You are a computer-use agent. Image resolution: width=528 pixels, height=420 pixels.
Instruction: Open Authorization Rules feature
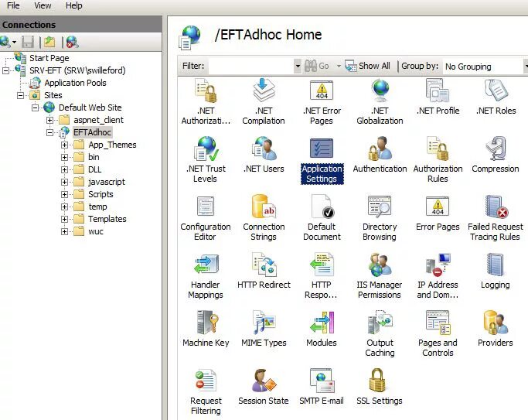click(x=438, y=159)
